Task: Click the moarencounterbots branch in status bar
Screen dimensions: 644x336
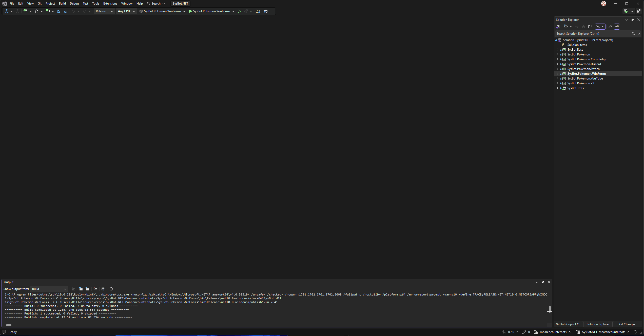Action: coord(553,332)
